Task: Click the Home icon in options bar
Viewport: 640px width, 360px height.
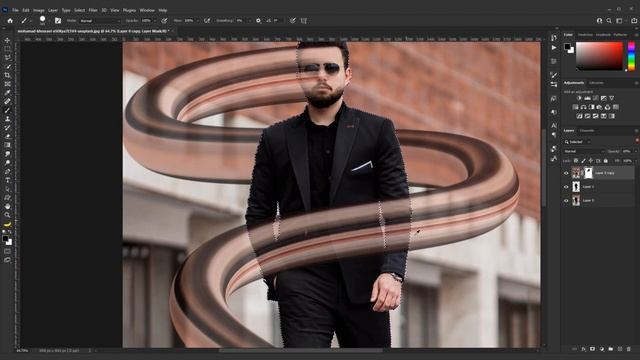Action: (x=10, y=20)
